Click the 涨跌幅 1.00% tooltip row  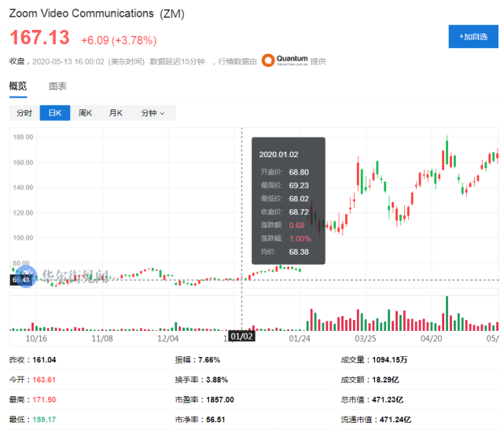tap(285, 238)
